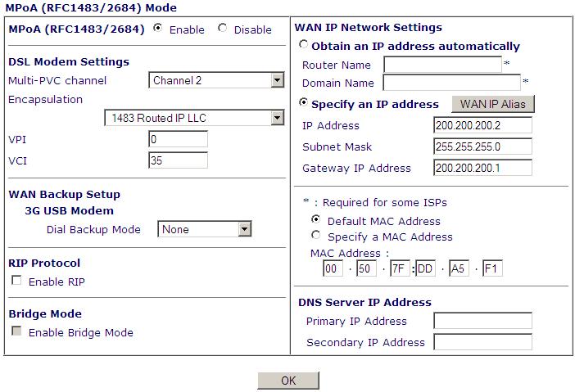This screenshot has height=392, width=575.
Task: Choose Specify an IP address option
Action: point(305,104)
